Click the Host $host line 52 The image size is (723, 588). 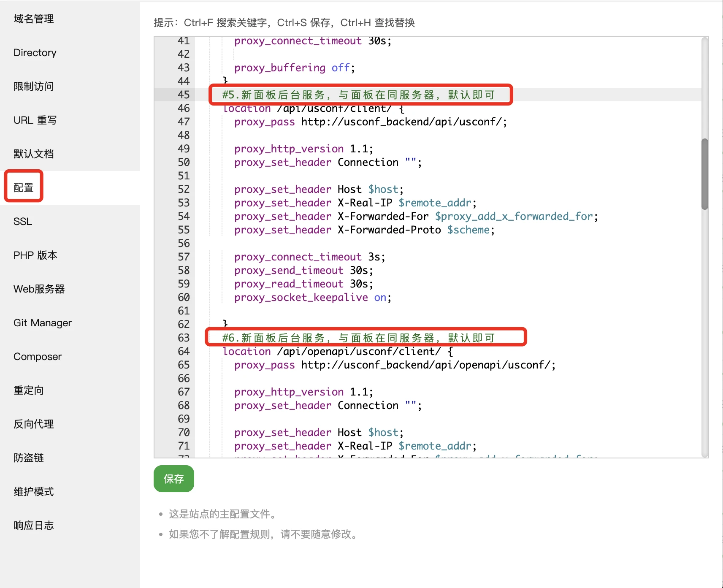coord(319,189)
